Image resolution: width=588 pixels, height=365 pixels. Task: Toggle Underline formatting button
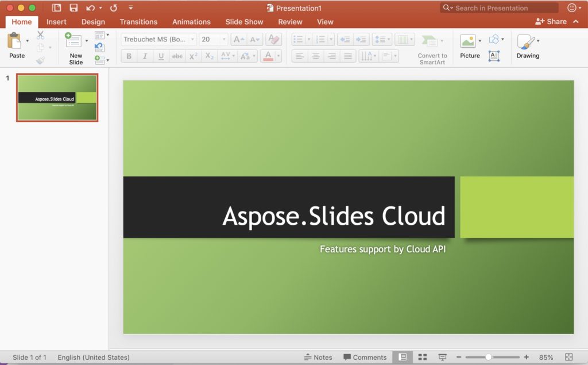click(161, 56)
